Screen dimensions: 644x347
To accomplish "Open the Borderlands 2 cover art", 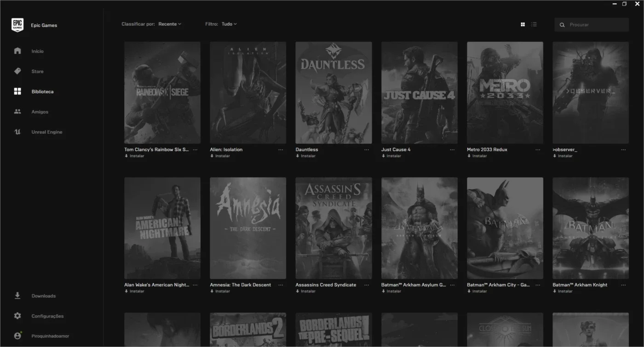I will (248, 330).
